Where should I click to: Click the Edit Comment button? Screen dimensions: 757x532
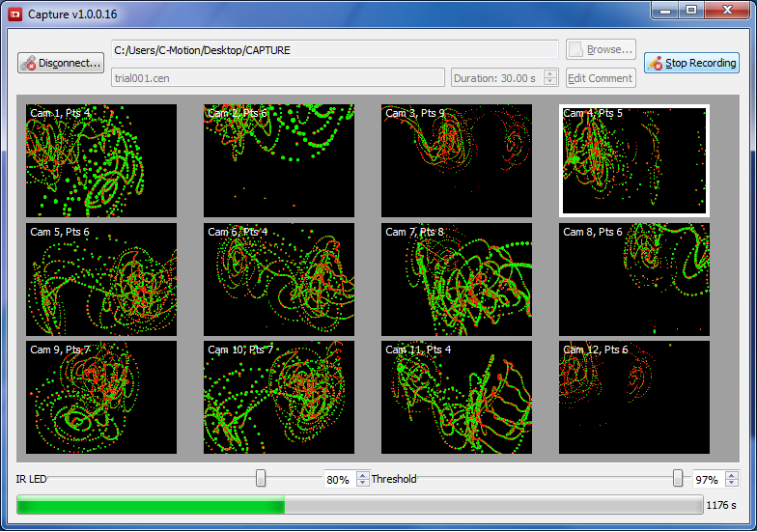coord(601,78)
